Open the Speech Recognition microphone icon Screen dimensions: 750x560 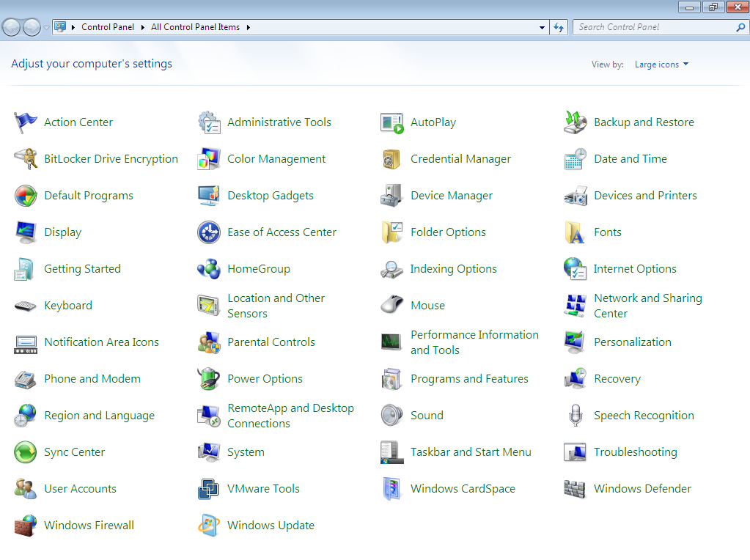click(576, 416)
